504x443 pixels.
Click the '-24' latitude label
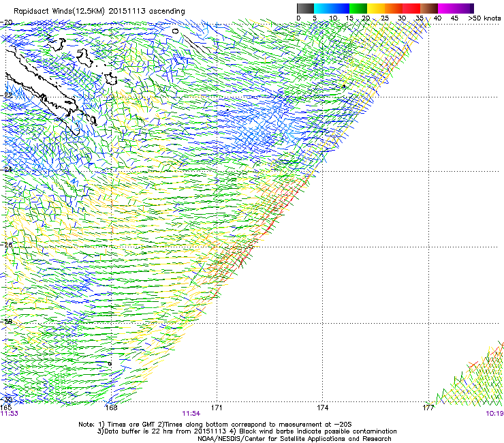point(6,170)
